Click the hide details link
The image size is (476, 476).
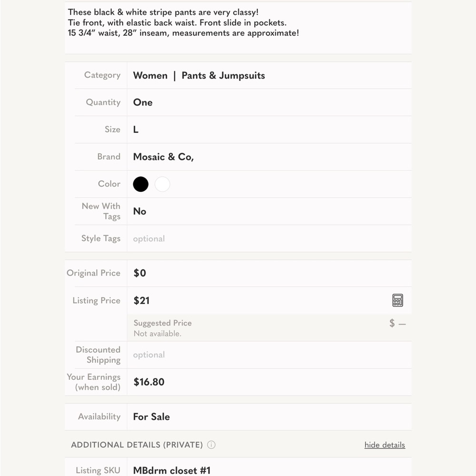point(385,445)
